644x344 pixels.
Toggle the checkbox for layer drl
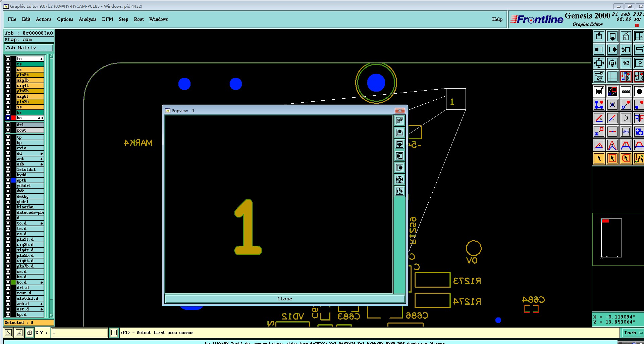(x=8, y=125)
